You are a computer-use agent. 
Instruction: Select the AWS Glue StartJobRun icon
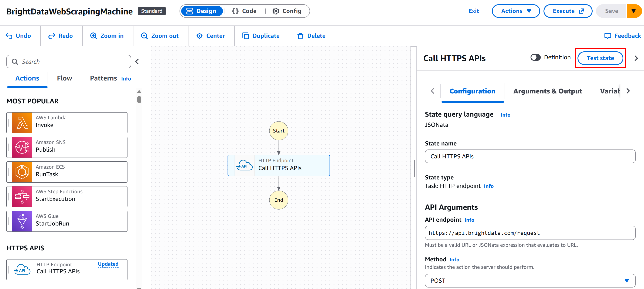[22, 221]
